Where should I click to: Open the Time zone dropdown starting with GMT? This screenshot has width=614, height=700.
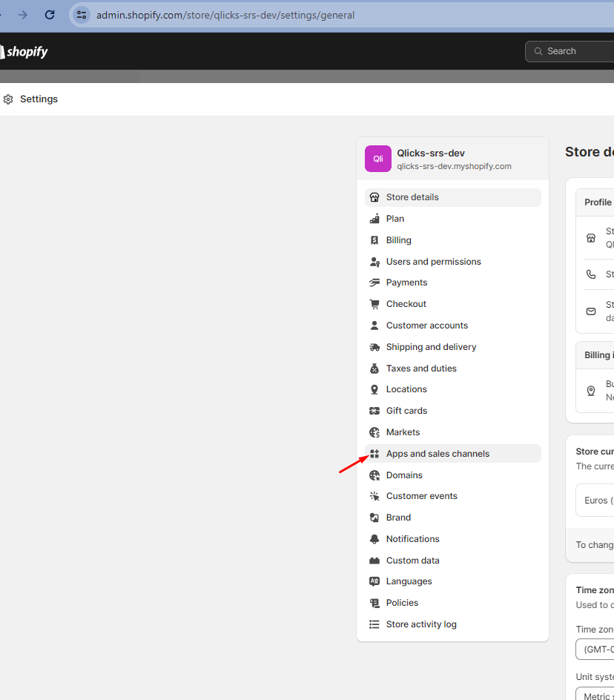click(x=595, y=649)
